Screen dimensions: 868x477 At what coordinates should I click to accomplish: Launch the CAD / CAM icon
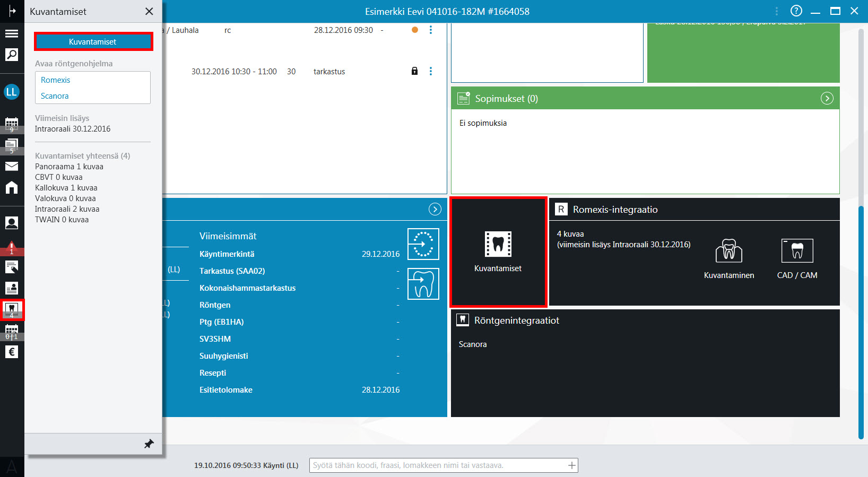tap(797, 250)
